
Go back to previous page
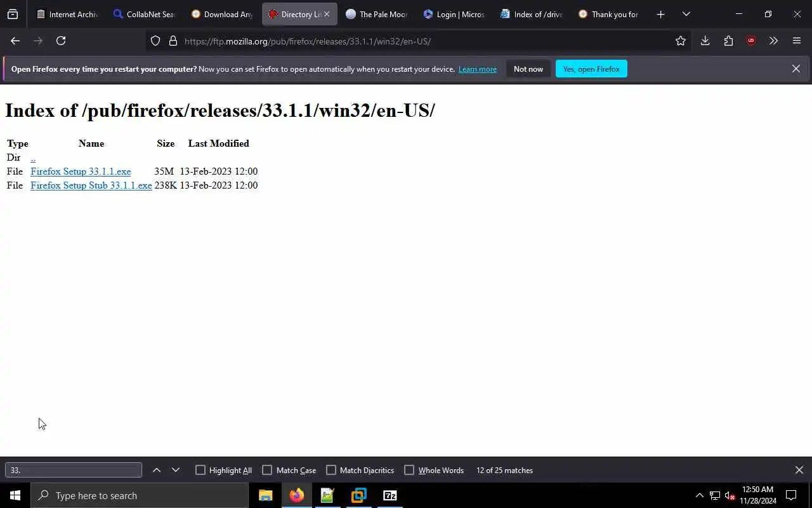15,41
